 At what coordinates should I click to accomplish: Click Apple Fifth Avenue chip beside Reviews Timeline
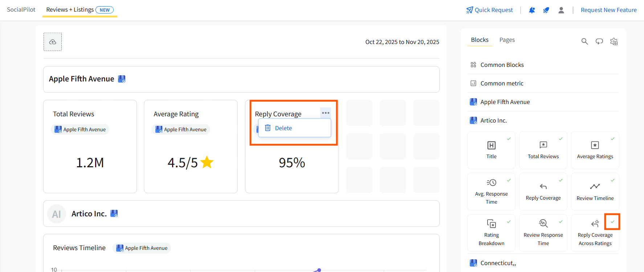(142, 248)
